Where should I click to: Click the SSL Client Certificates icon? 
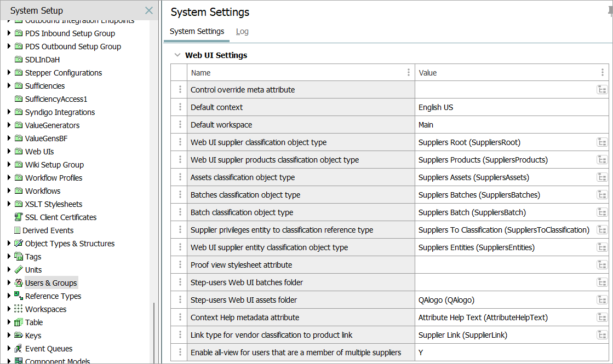coord(19,217)
